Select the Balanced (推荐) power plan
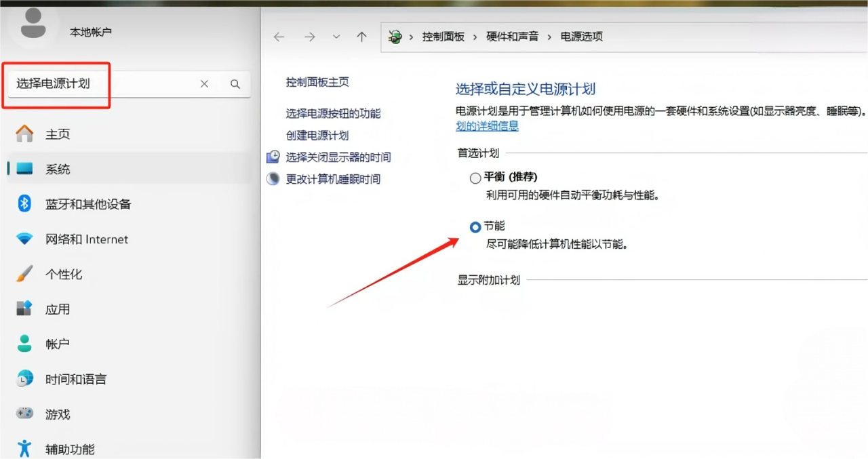868x459 pixels. click(475, 178)
